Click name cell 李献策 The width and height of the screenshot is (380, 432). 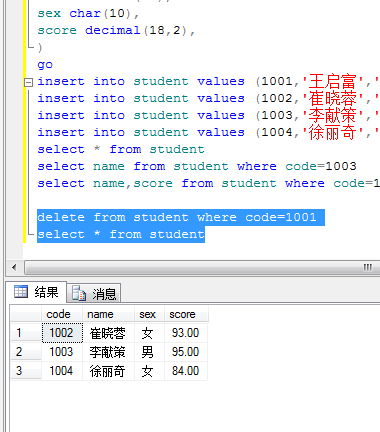click(108, 352)
